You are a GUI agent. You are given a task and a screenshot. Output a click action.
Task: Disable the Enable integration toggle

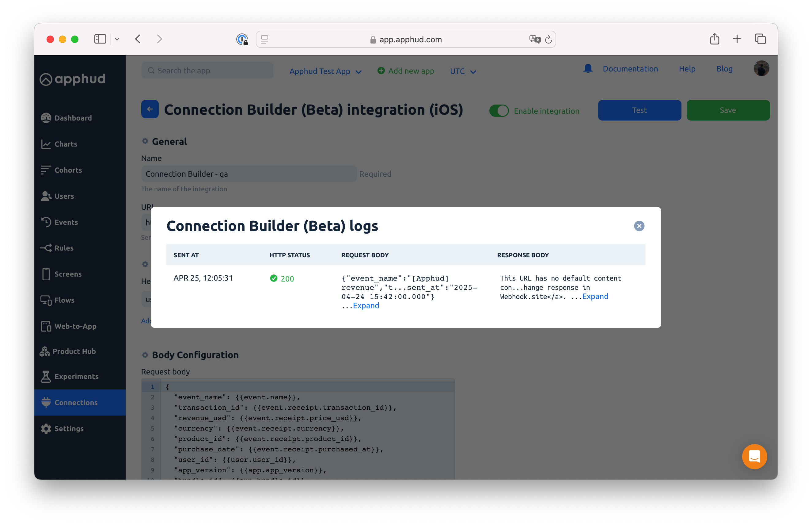[499, 111]
